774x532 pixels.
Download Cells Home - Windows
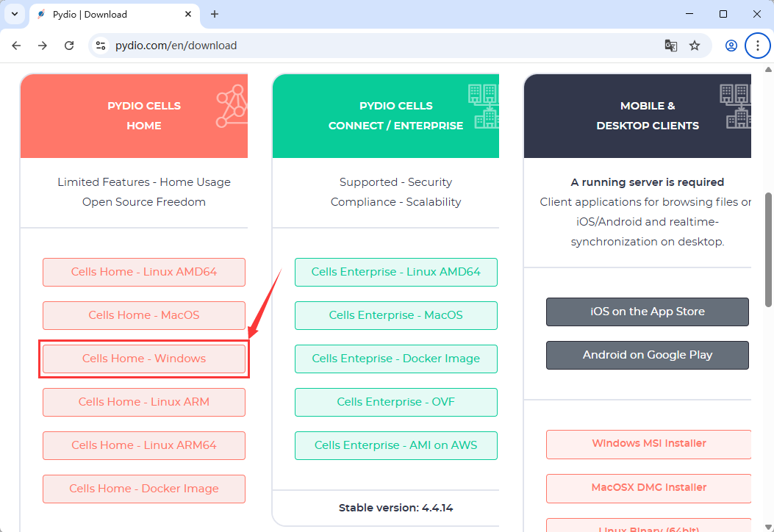(x=144, y=359)
